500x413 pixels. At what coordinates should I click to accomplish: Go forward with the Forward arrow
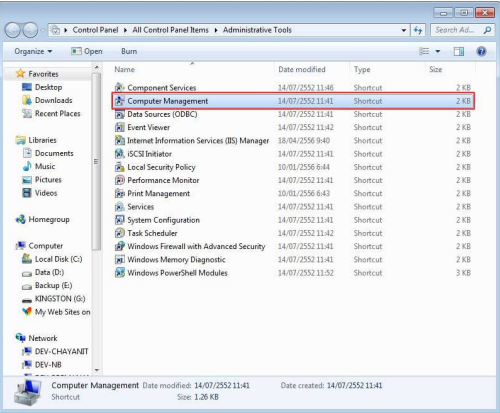click(30, 30)
